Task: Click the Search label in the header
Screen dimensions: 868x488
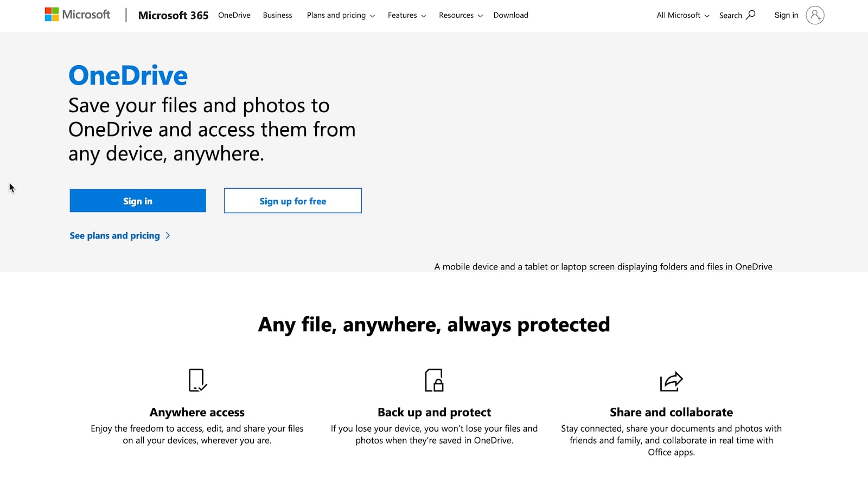Action: pos(730,15)
